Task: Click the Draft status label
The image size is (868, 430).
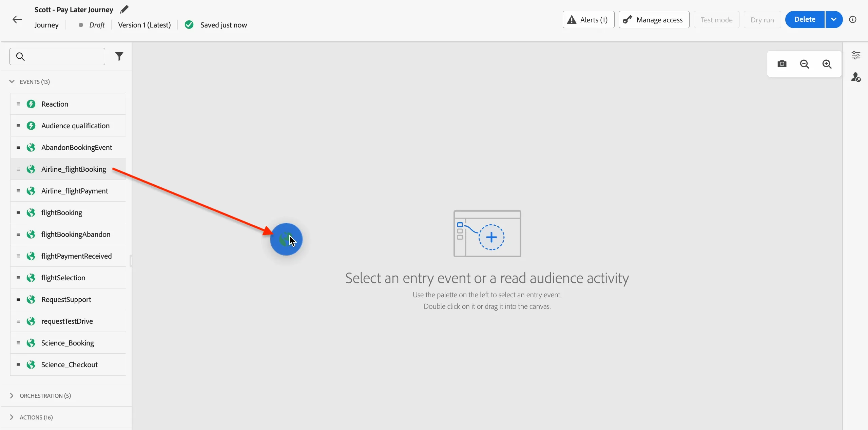Action: 97,25
